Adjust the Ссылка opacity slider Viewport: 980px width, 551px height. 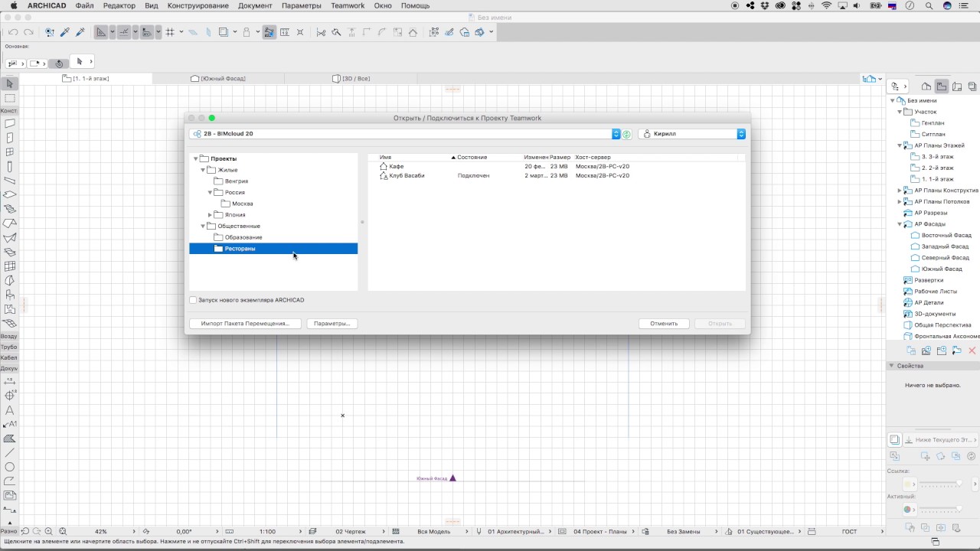[940, 484]
